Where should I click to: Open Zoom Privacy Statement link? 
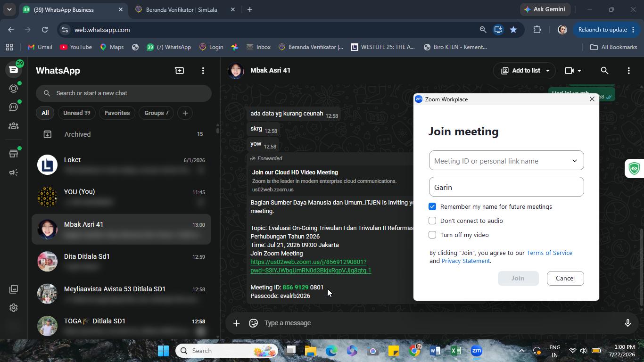point(466,261)
